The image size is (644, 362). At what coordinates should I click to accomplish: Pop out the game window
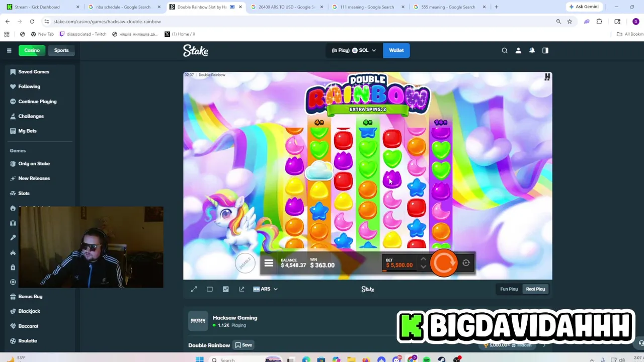coord(242,289)
